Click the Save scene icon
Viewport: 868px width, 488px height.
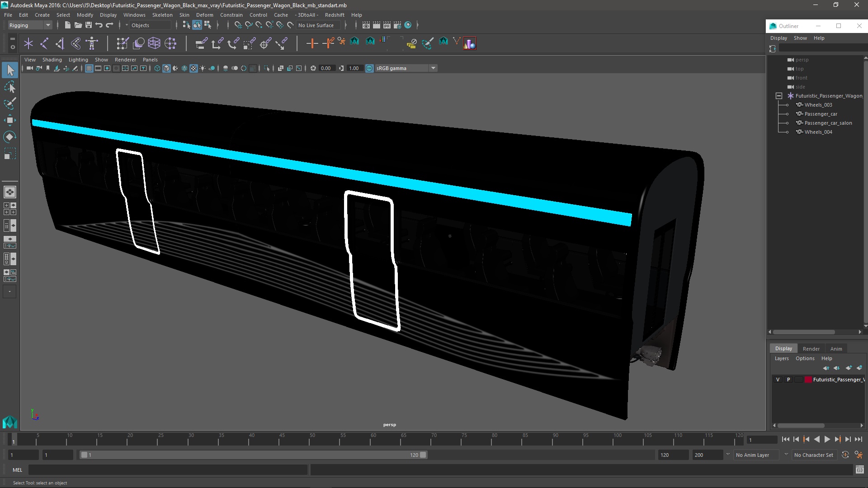[89, 25]
